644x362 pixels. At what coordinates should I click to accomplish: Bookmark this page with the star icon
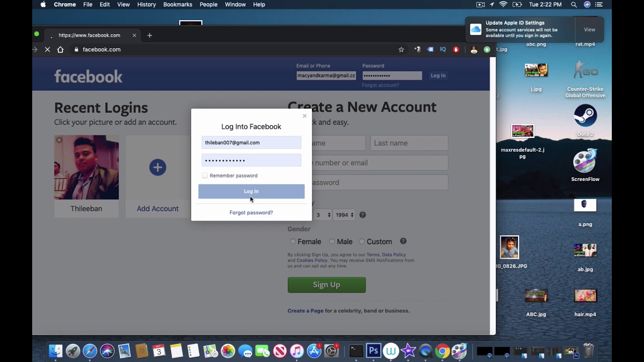[x=401, y=49]
